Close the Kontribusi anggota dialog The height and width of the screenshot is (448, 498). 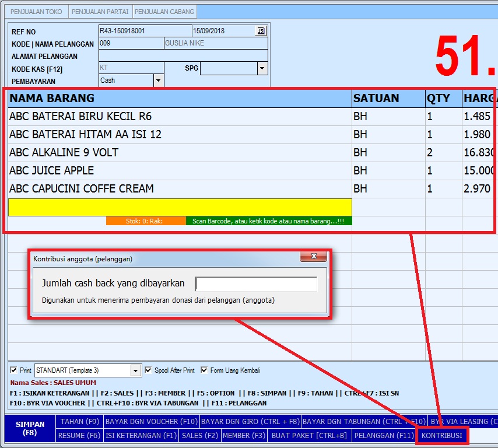pyautogui.click(x=314, y=257)
